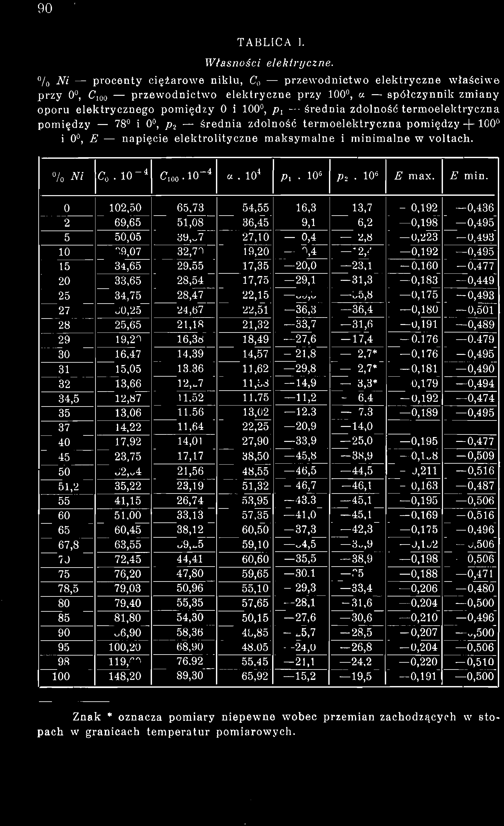This screenshot has width=504, height=826.
Task: Select the value "27,10"
Action: click(256, 237)
